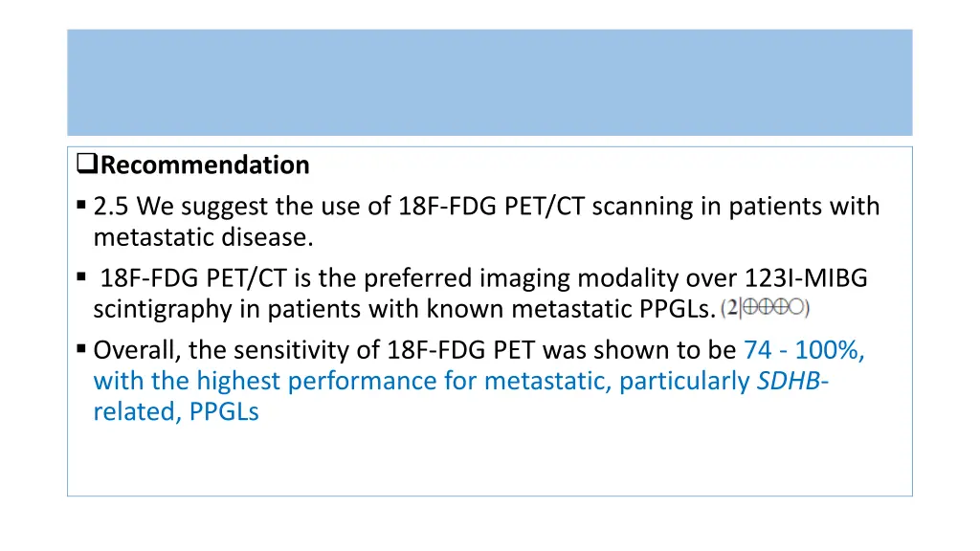Image resolution: width=980 pixels, height=551 pixels.
Task: Click the bullet marker before Overall
Action: click(x=81, y=348)
